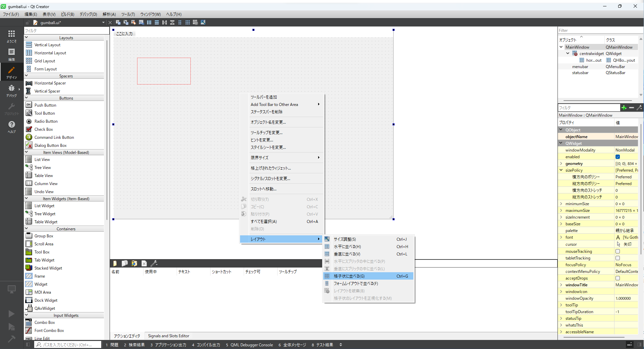Collapse the Layouts section in widget box
Viewport: 644px width, 349px height.
point(26,38)
